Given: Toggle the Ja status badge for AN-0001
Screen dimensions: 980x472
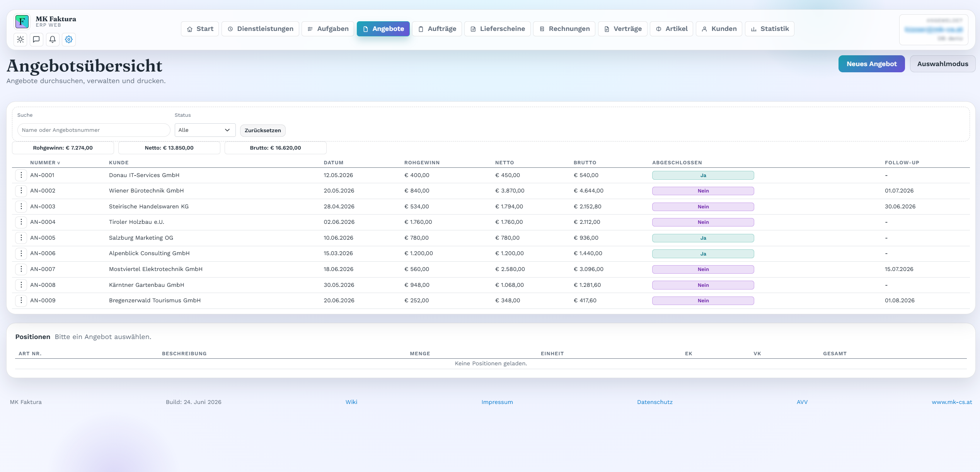Looking at the screenshot, I should [703, 175].
